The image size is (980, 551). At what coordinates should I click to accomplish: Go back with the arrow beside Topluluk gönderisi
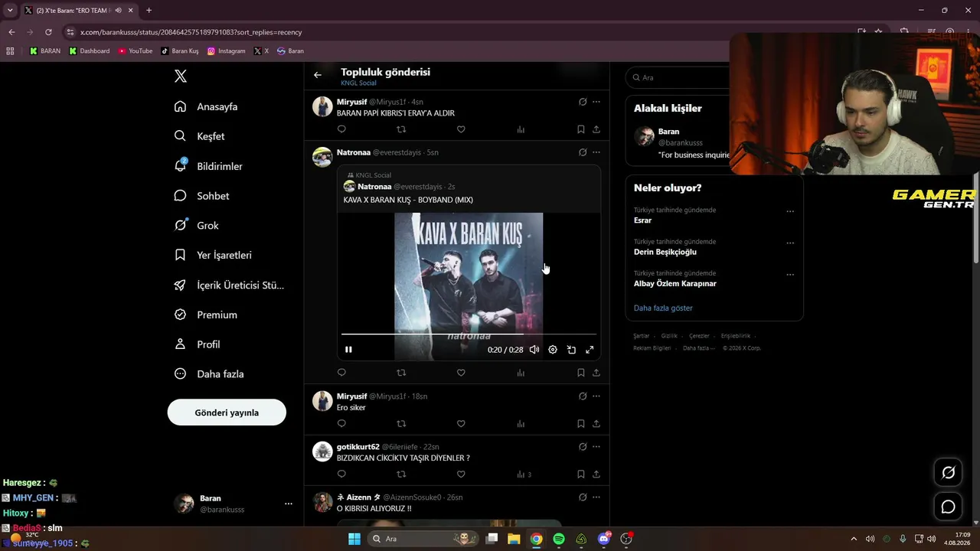click(x=318, y=75)
